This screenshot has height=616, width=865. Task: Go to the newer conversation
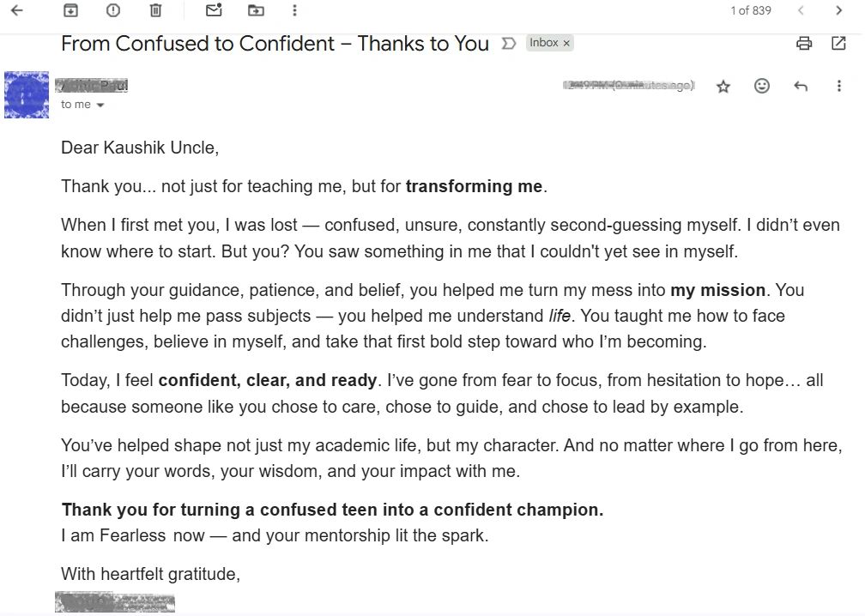point(801,11)
